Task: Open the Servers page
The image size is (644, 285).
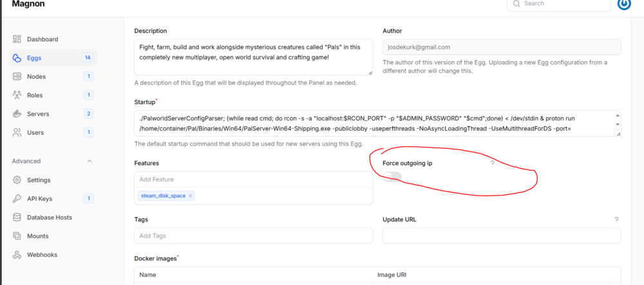Action: point(53,114)
